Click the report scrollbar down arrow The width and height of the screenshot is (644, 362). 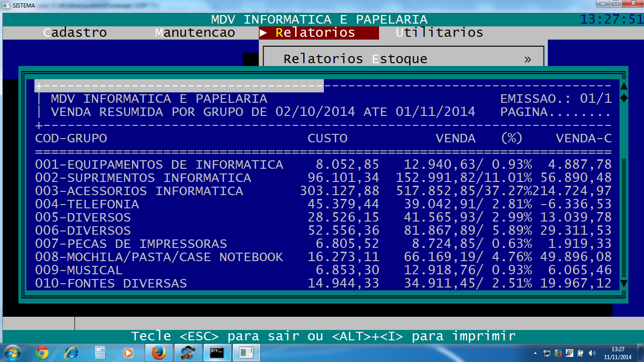click(x=624, y=283)
